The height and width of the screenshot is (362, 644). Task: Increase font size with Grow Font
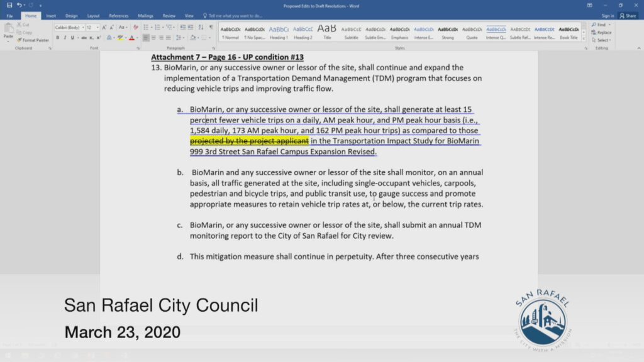pos(104,28)
